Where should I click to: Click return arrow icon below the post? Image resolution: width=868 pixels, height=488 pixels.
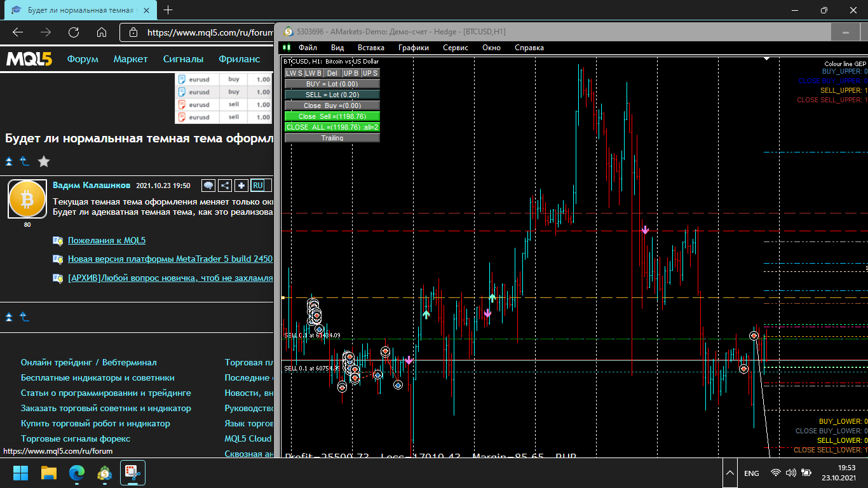pyautogui.click(x=24, y=316)
